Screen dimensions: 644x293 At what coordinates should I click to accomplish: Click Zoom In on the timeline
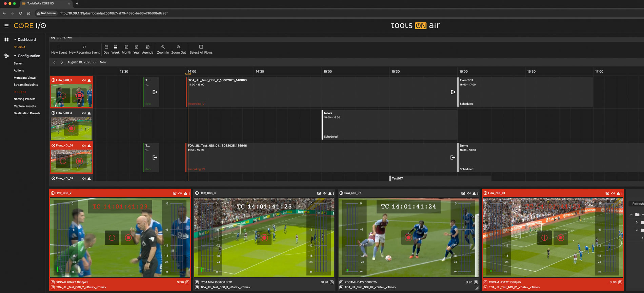163,47
